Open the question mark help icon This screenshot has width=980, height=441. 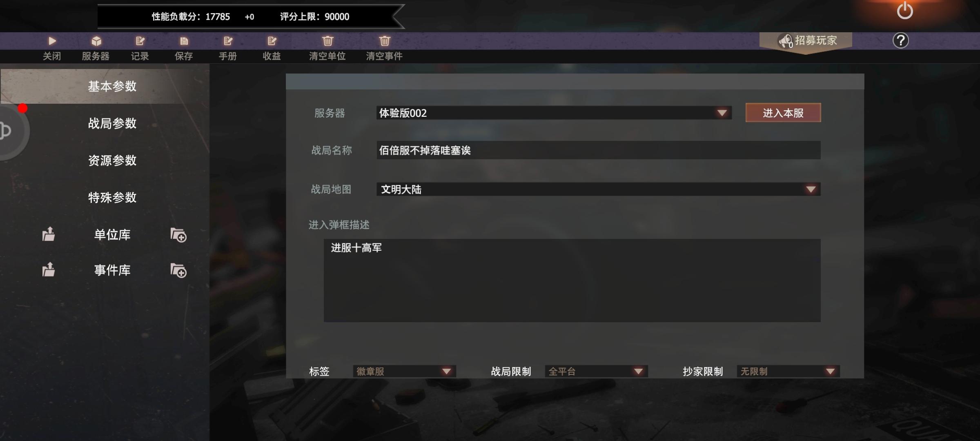pyautogui.click(x=900, y=40)
